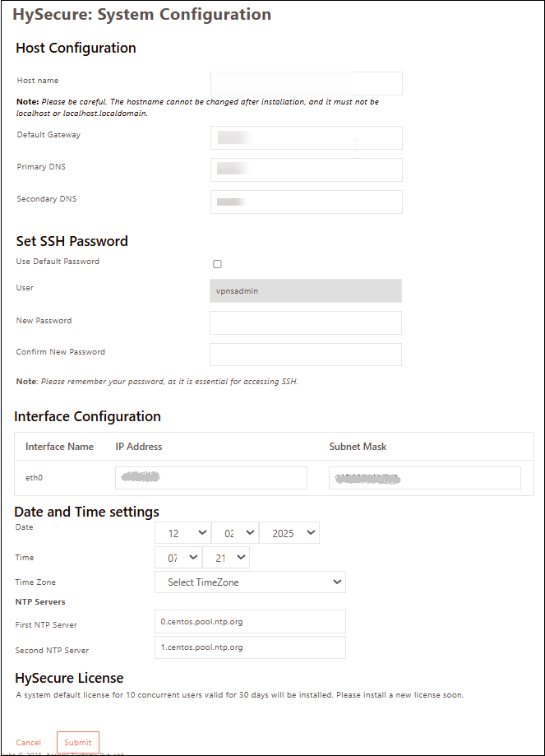
Task: Focus the Default Gateway text box
Action: (306, 137)
